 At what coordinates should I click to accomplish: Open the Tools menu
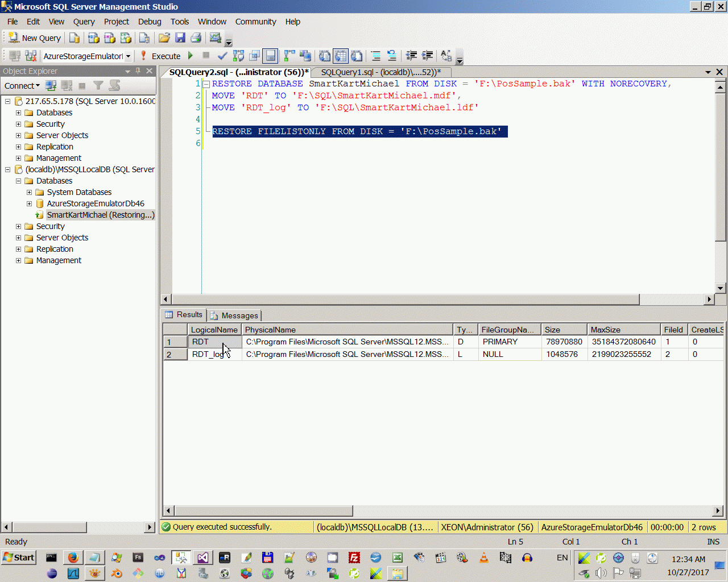click(180, 22)
